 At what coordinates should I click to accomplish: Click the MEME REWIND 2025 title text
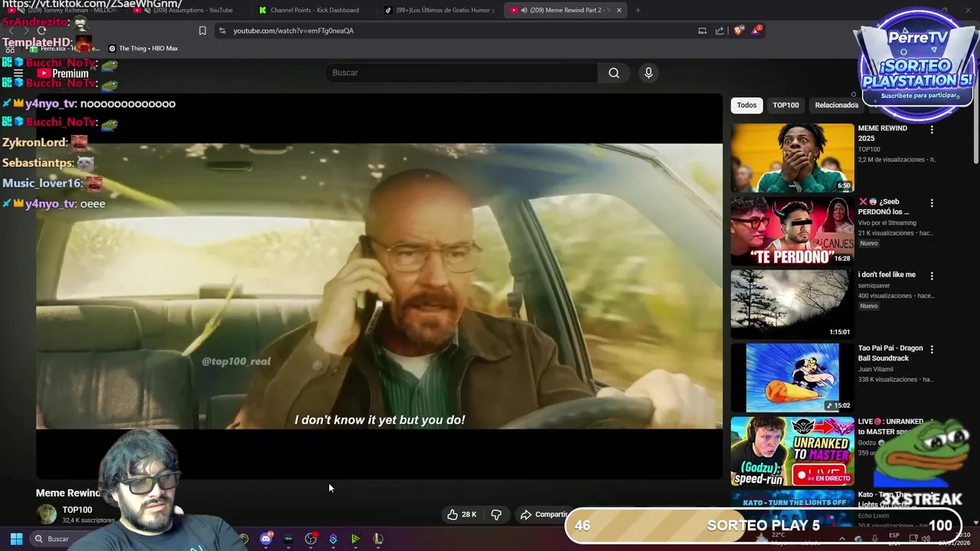(x=882, y=133)
